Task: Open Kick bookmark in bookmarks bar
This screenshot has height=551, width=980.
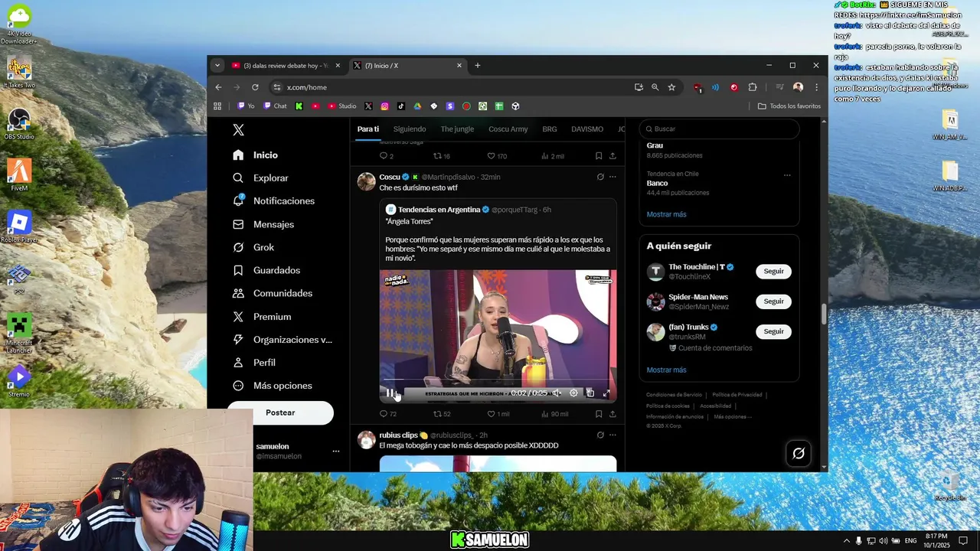Action: pyautogui.click(x=299, y=106)
